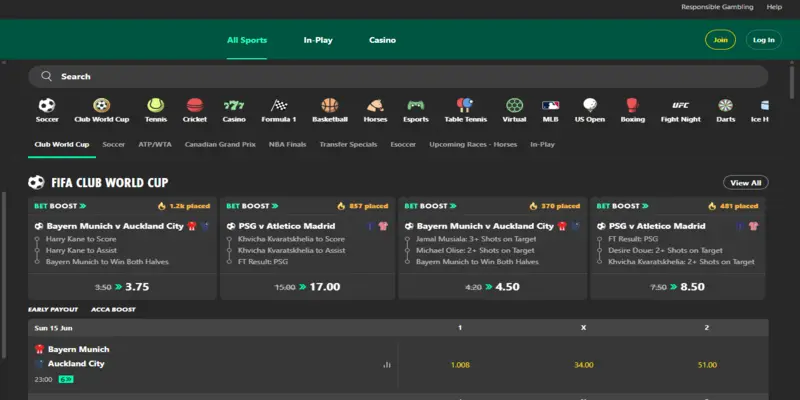Open match stats icon for Bayern Munich

pos(387,365)
